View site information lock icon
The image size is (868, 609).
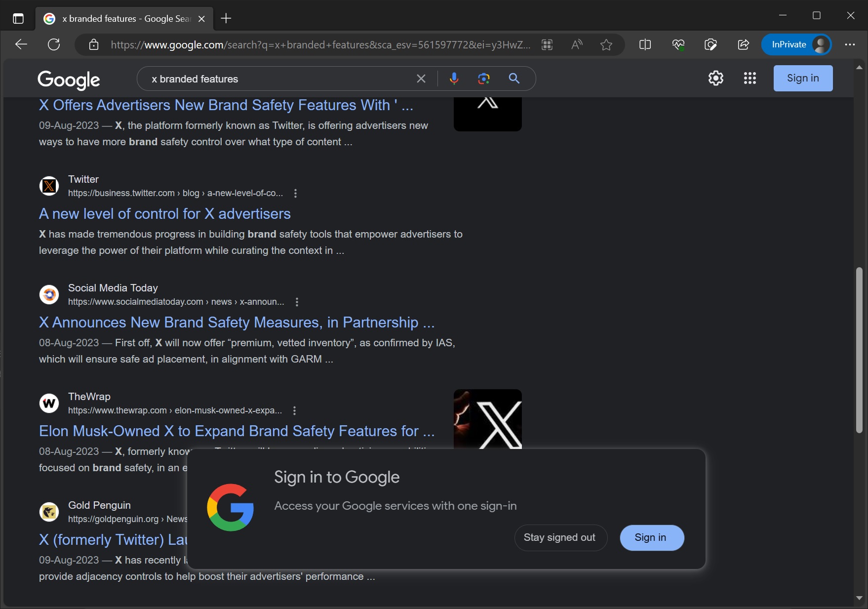93,45
